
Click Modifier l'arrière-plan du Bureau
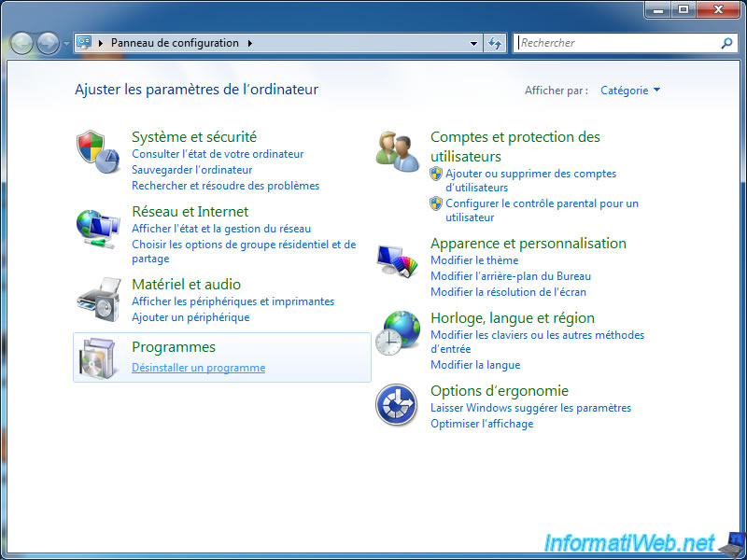pyautogui.click(x=511, y=276)
